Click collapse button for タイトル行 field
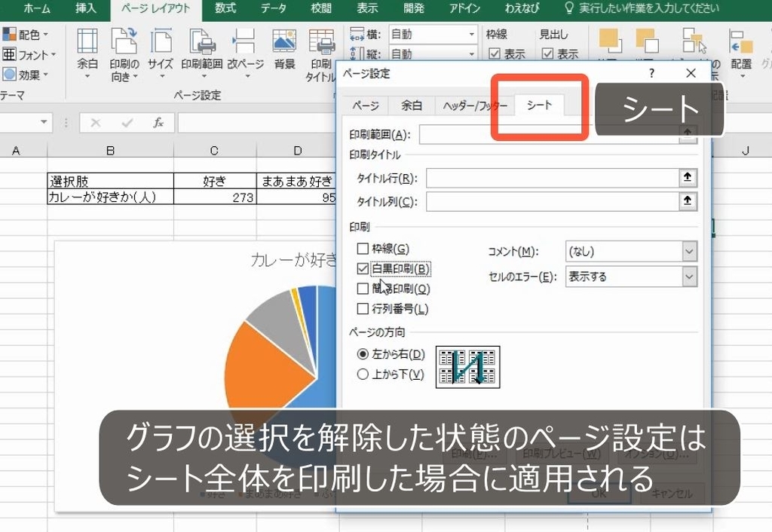Screen dimensions: 772x532 tap(688, 178)
